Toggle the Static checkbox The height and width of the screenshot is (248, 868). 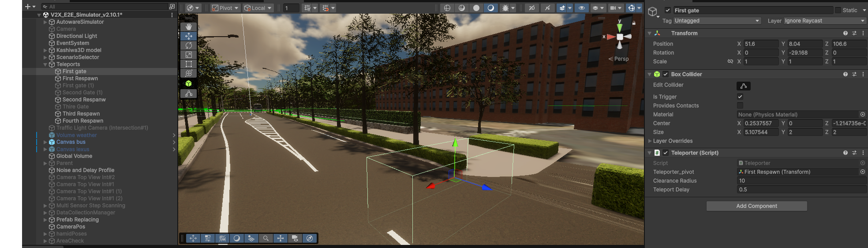click(x=838, y=10)
